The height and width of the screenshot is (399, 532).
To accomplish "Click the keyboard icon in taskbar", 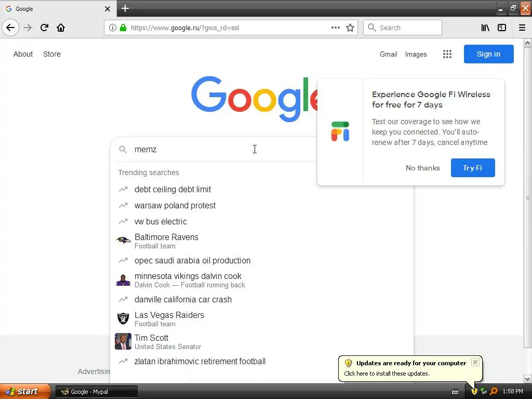I will pos(455,392).
